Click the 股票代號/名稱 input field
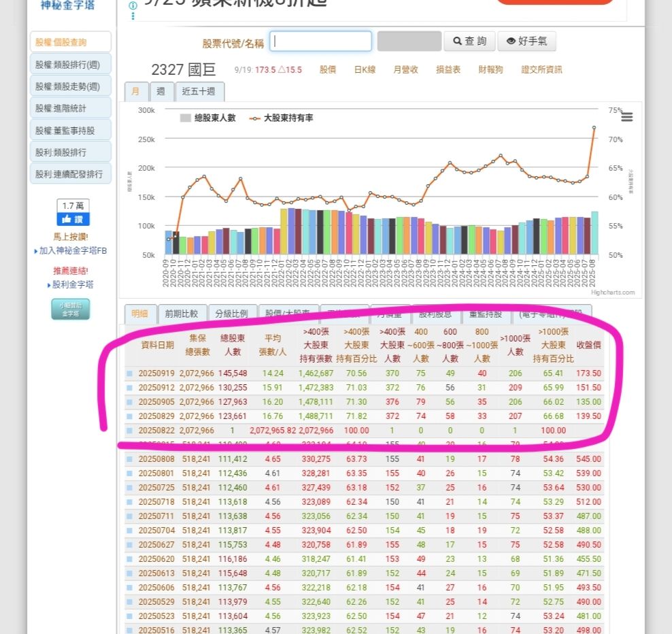The image size is (672, 634). point(320,41)
